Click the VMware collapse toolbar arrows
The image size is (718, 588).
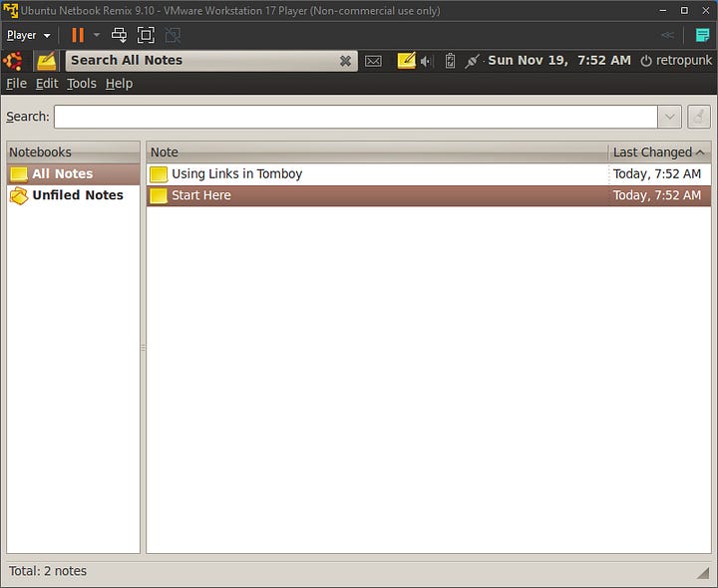coord(667,35)
